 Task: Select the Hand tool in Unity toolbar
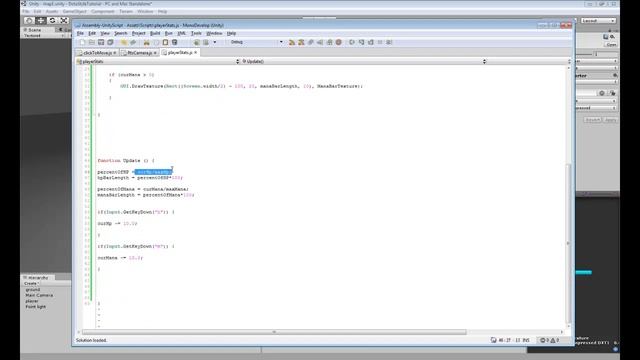[29, 20]
